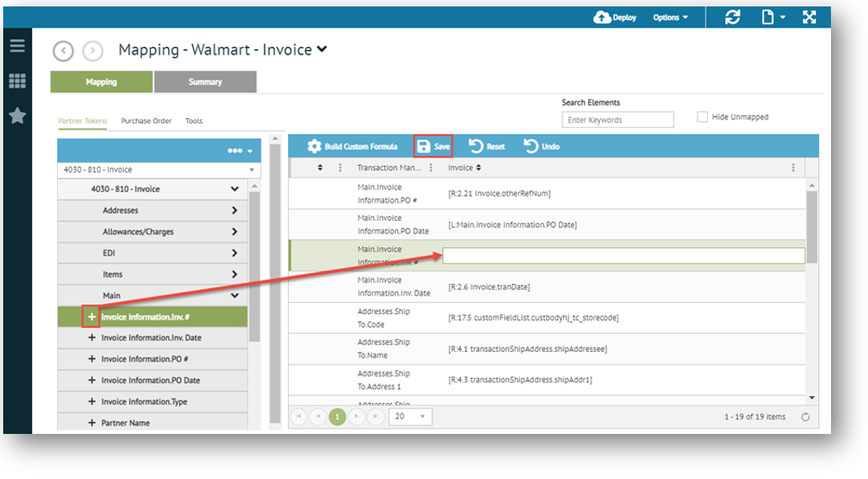
Task: Switch to the Summary tab
Action: (x=205, y=82)
